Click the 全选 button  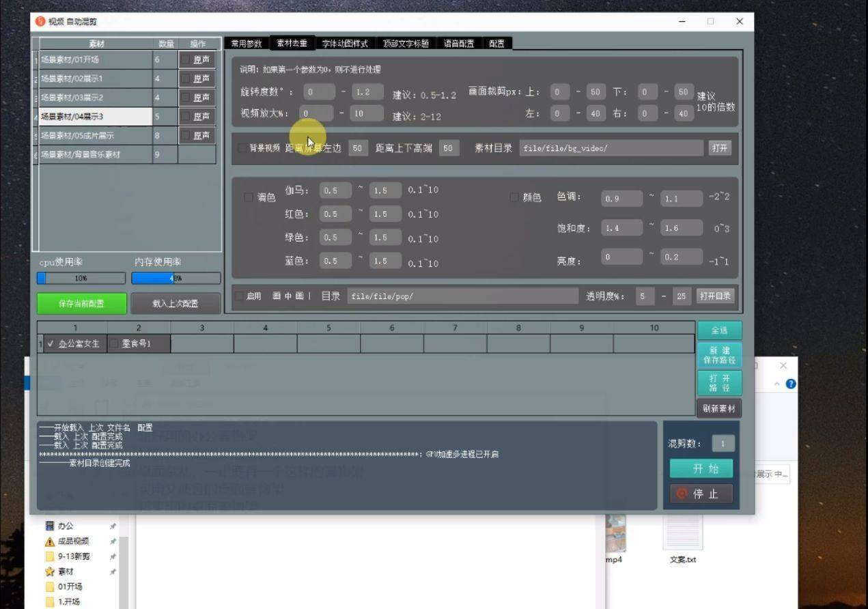(719, 330)
